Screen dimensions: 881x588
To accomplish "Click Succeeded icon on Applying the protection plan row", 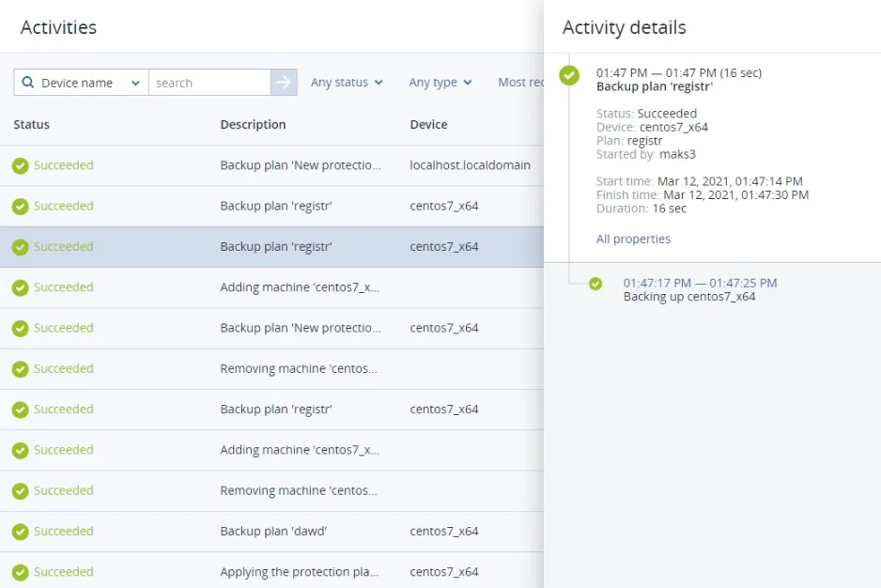I will (x=22, y=571).
